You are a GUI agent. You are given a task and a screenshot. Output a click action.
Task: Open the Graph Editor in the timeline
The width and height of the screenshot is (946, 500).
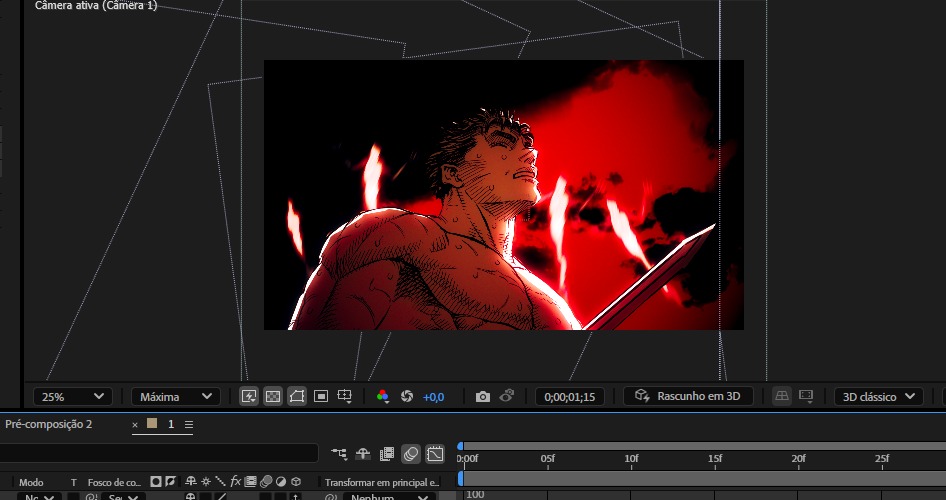(434, 454)
